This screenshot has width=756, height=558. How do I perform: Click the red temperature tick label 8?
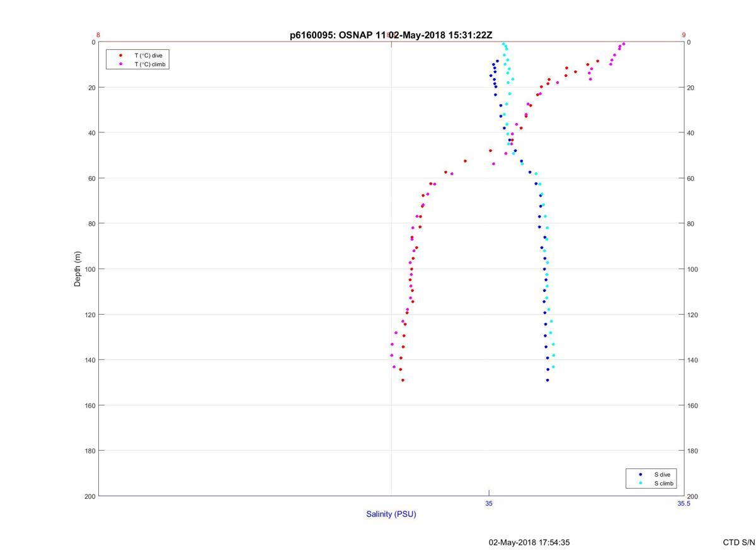point(98,35)
